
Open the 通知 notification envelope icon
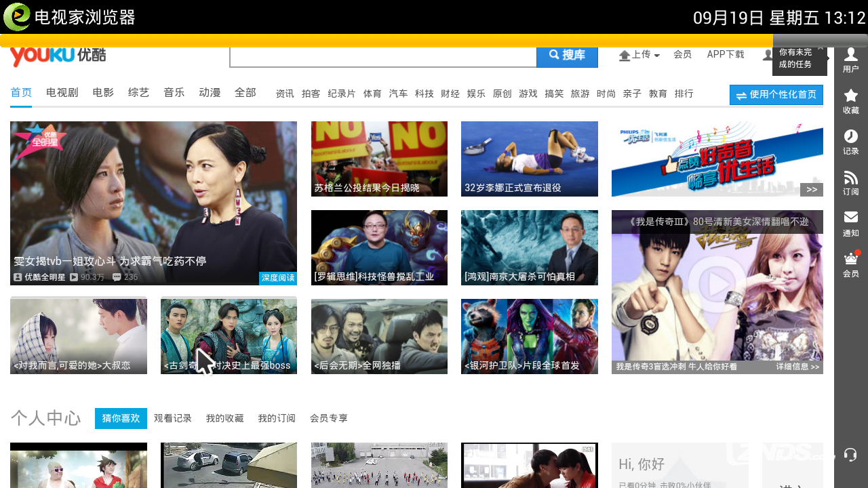[x=850, y=223]
